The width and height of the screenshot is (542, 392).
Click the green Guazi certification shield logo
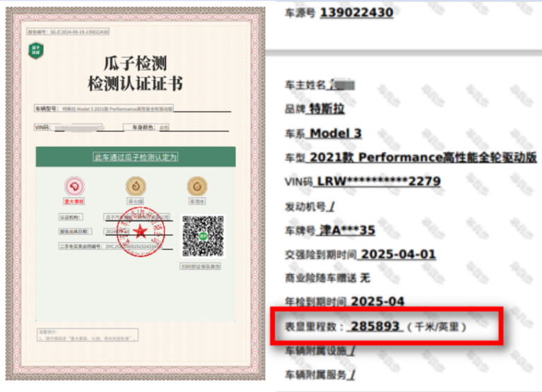(36, 50)
